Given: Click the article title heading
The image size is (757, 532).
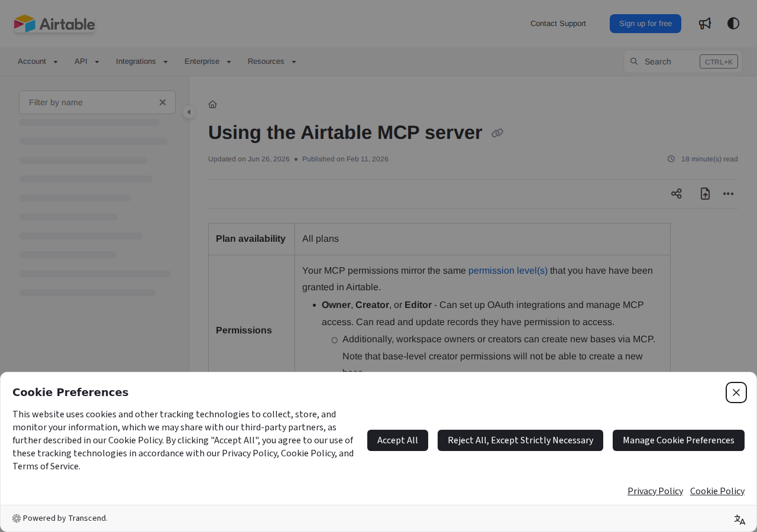Looking at the screenshot, I should tap(345, 132).
